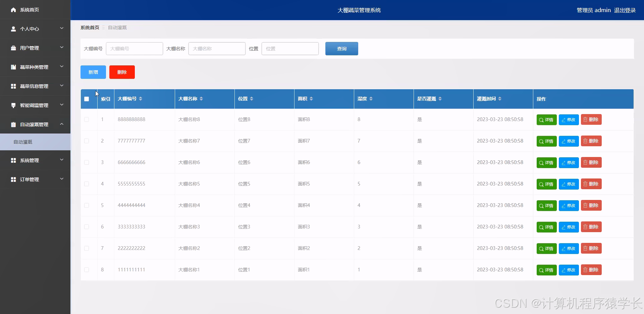Click 管理员 admin label in header

(x=594, y=10)
